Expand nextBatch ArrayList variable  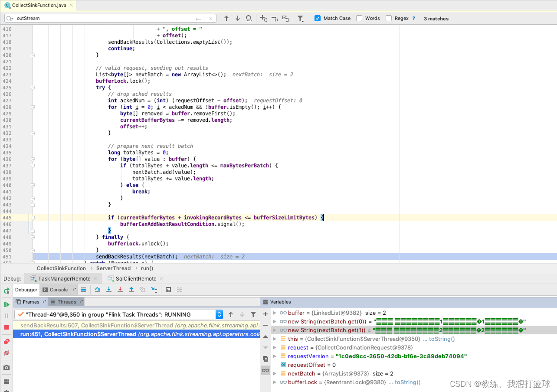coord(275,373)
